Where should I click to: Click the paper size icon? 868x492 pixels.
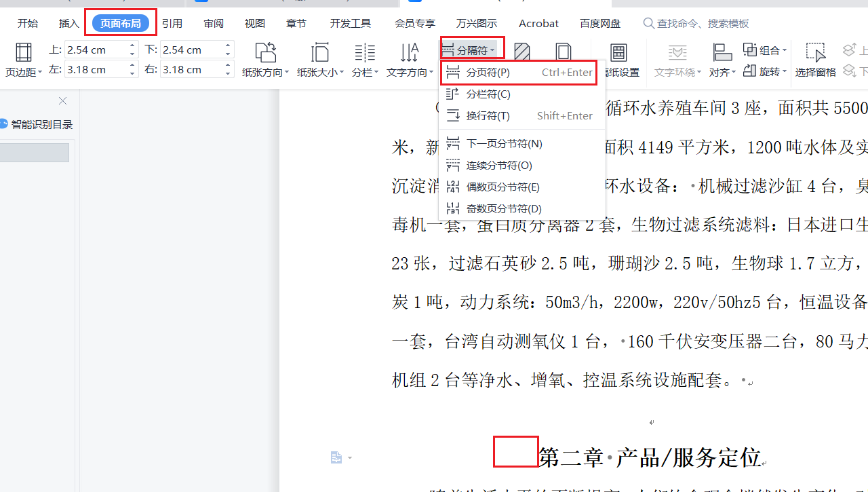(319, 53)
